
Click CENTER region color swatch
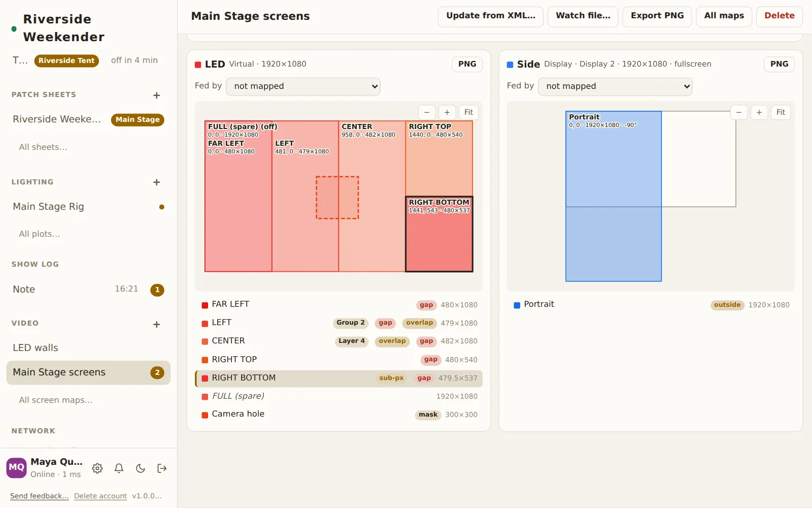[x=205, y=341]
